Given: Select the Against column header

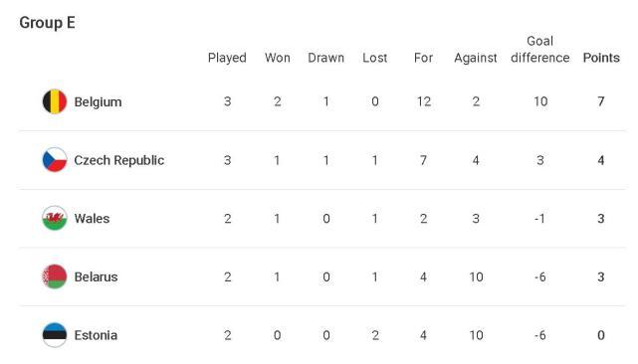Looking at the screenshot, I should (476, 58).
